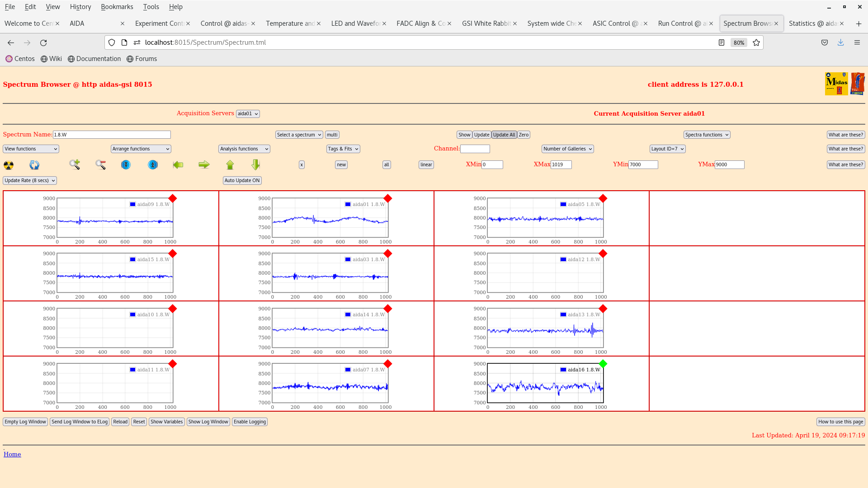
Task: Click Show Log Window button
Action: coord(208,422)
